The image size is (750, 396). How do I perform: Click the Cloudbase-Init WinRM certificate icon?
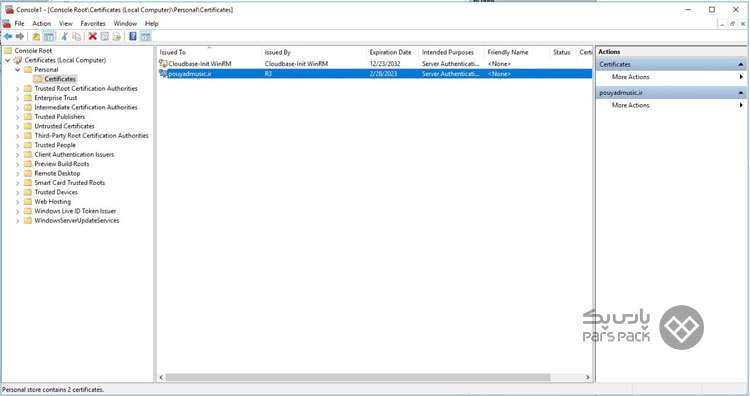pyautogui.click(x=163, y=63)
